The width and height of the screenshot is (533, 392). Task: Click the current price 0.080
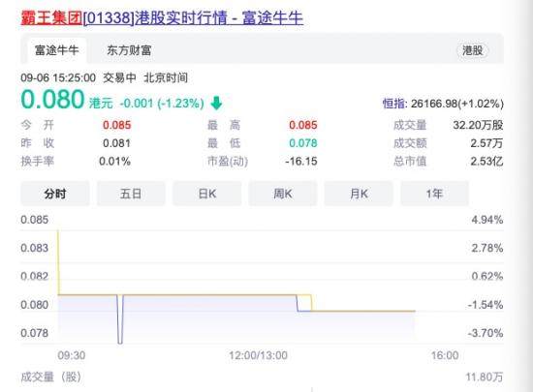tap(52, 100)
